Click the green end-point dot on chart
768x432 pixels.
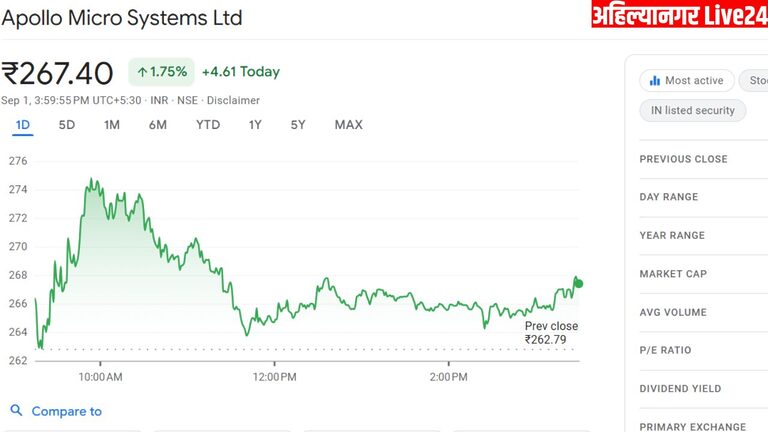click(578, 284)
